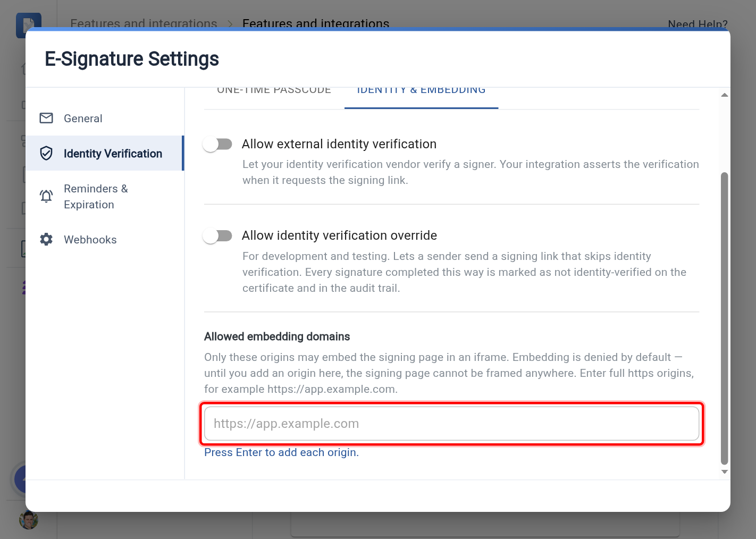This screenshot has height=539, width=756.
Task: Open Reminders & Expiration bell item
Action: 104,197
